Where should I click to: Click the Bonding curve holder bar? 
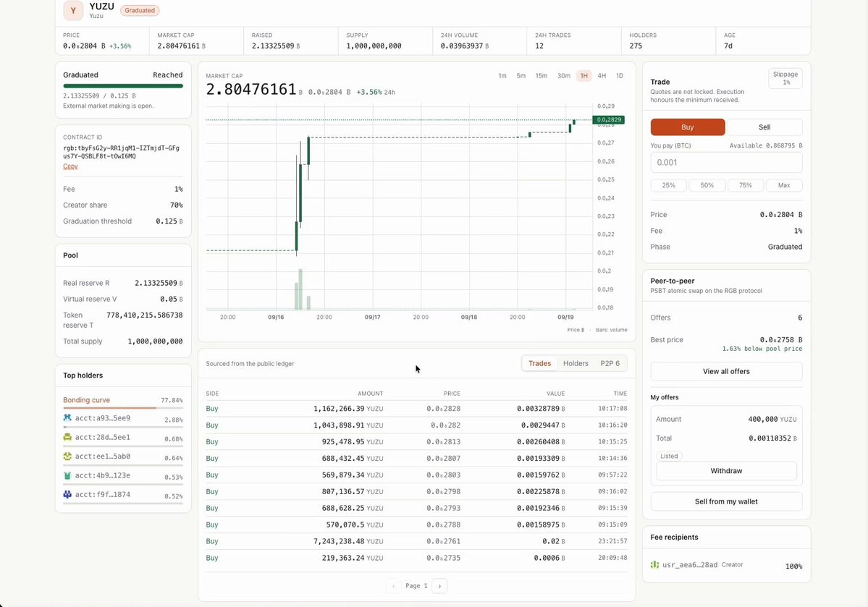coord(123,408)
